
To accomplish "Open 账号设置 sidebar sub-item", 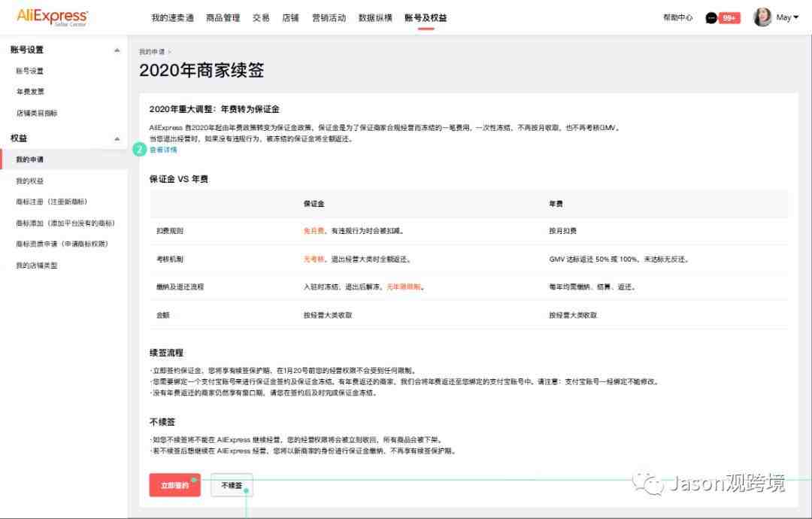I will point(29,71).
